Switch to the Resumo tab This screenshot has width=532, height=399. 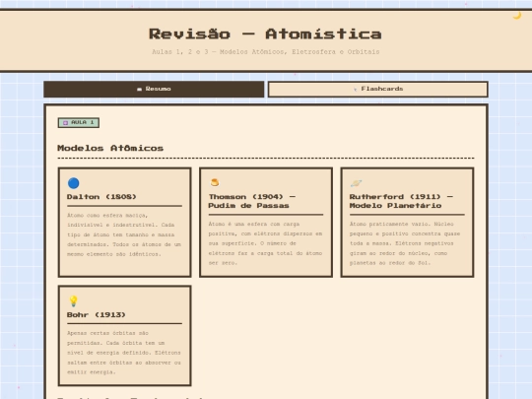point(154,90)
